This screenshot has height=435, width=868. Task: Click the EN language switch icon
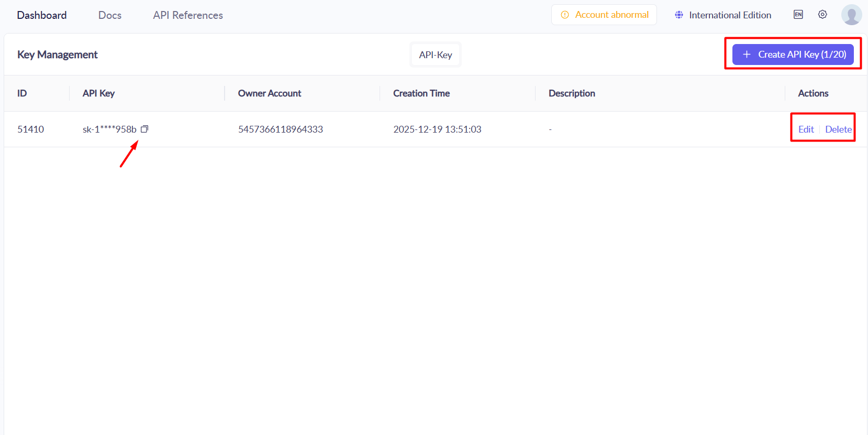click(798, 15)
